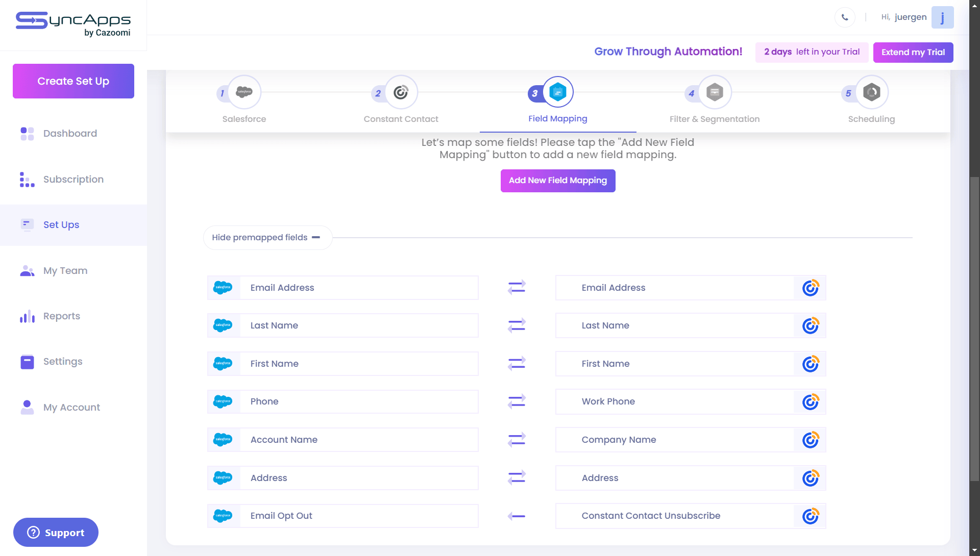Image resolution: width=980 pixels, height=556 pixels.
Task: Click the Extend my Trial button
Action: [x=913, y=52]
